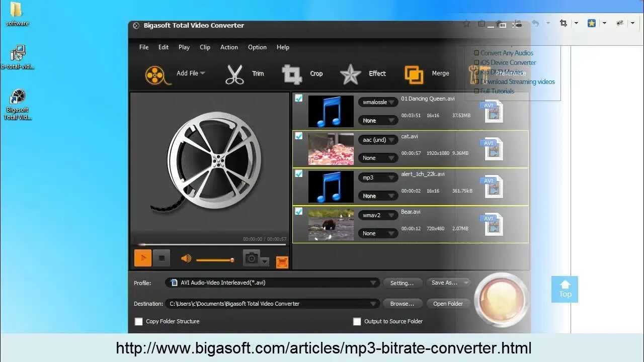Expand snapshot options arrow beside camera

(x=265, y=261)
